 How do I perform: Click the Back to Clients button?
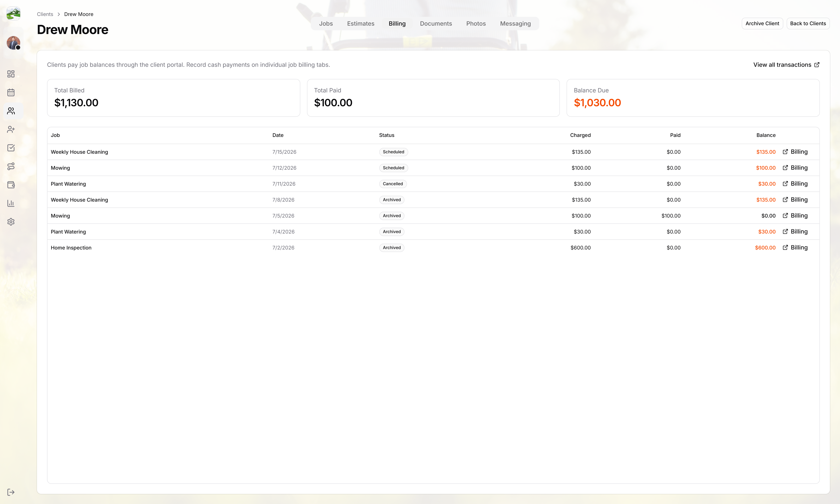808,24
